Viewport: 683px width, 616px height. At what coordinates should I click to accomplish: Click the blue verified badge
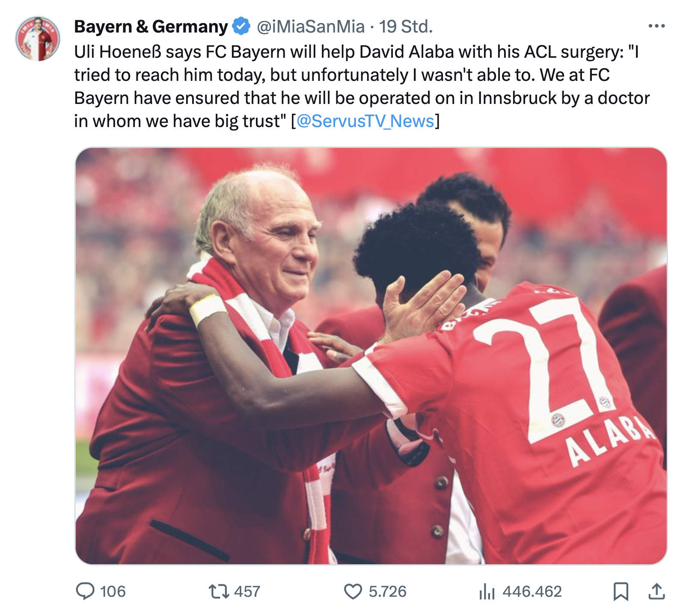(x=241, y=26)
